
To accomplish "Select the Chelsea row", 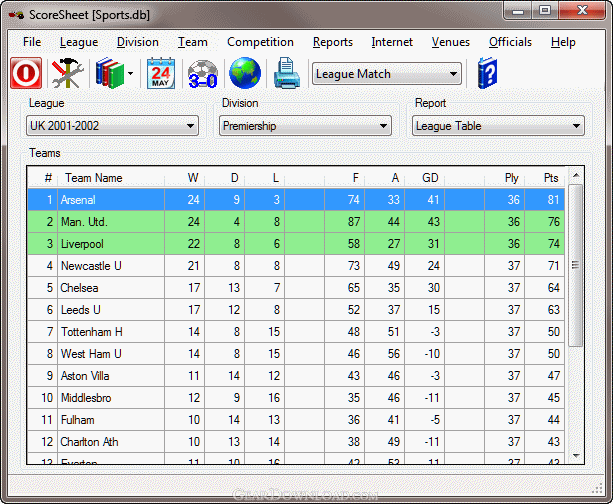I will click(296, 288).
